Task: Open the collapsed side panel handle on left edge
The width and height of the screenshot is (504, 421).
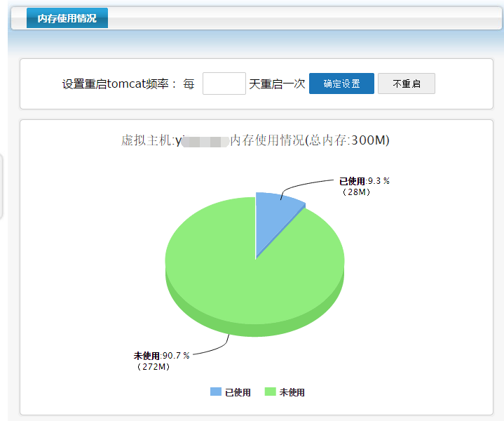Action: (x=2, y=186)
